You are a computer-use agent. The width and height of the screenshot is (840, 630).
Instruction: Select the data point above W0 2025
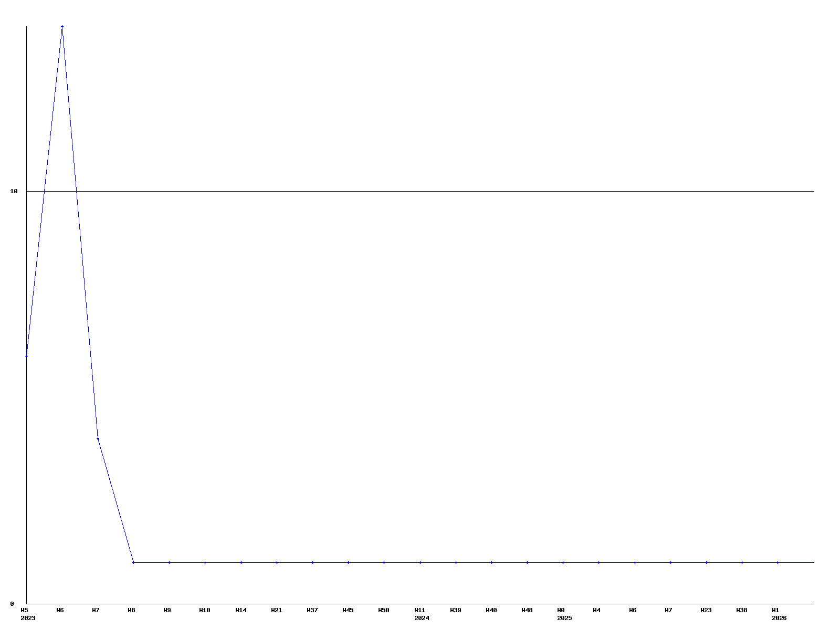pos(563,562)
